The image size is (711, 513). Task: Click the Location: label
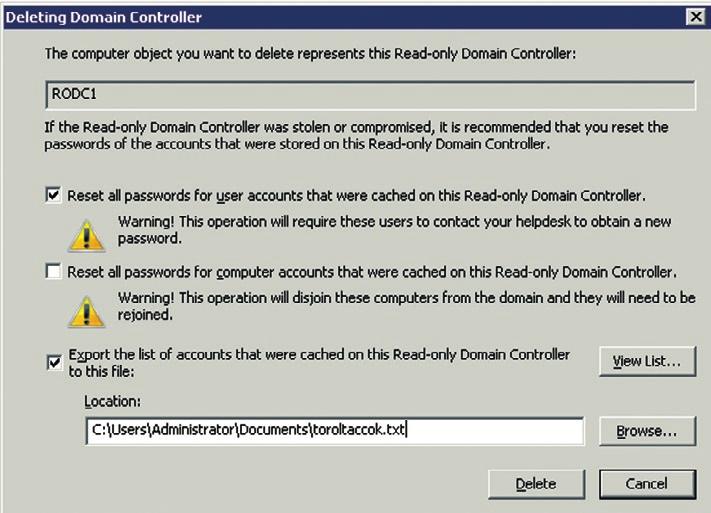point(112,401)
